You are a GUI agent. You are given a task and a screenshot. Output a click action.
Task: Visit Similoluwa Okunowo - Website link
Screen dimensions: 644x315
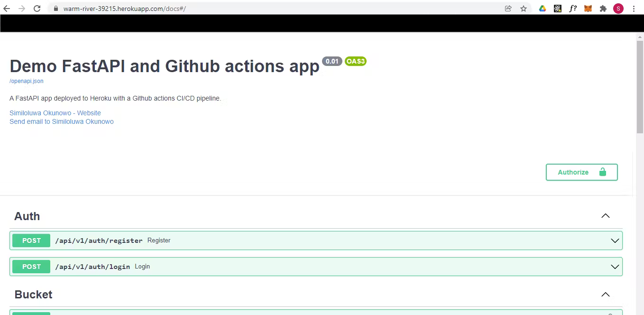pos(55,113)
